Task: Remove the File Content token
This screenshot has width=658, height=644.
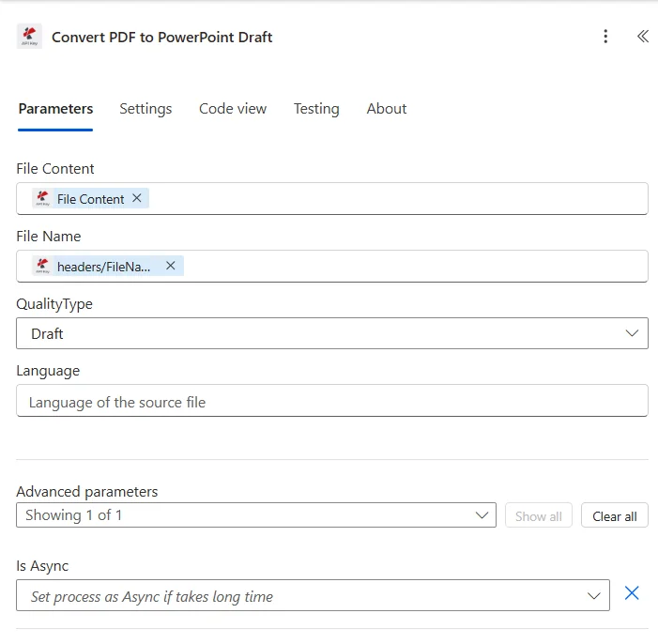Action: [x=137, y=198]
